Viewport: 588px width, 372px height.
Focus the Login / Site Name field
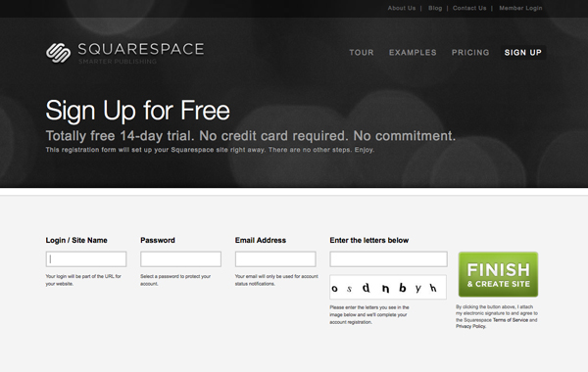pyautogui.click(x=86, y=258)
